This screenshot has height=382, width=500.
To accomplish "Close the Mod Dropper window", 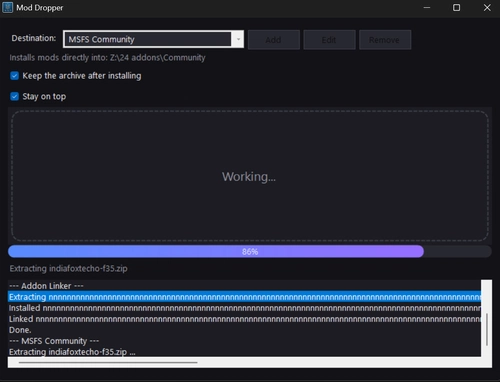I will pyautogui.click(x=487, y=7).
